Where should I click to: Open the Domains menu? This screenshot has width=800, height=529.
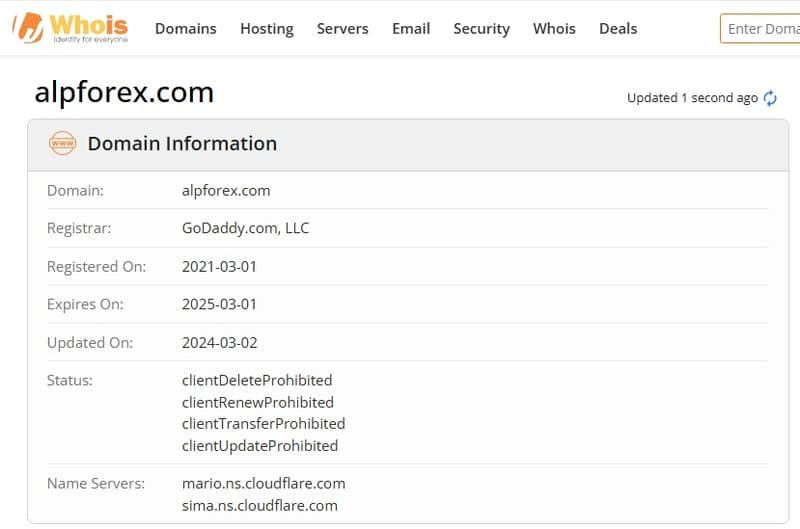[185, 28]
